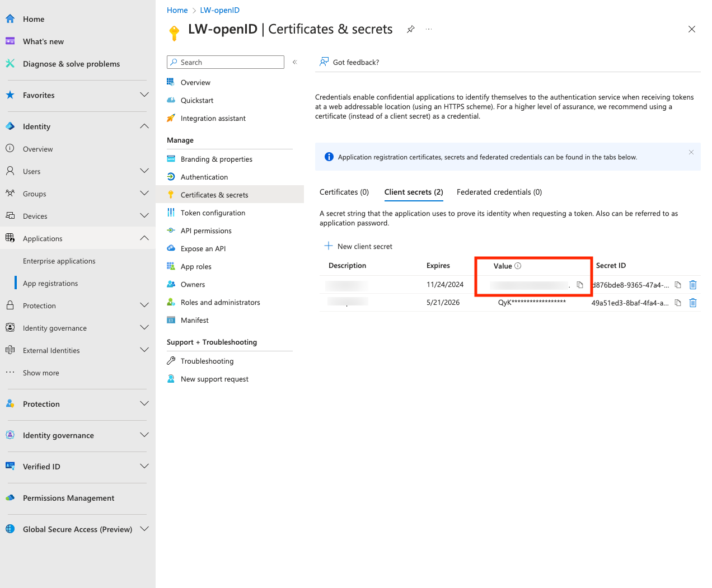The image size is (712, 588).
Task: Click the Integration assistant rocket icon
Action: (x=171, y=118)
